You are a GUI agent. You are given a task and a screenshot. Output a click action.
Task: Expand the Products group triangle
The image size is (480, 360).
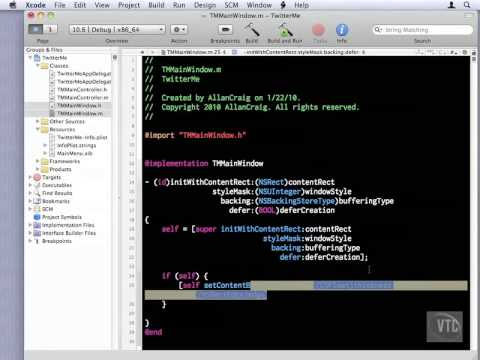[38, 169]
